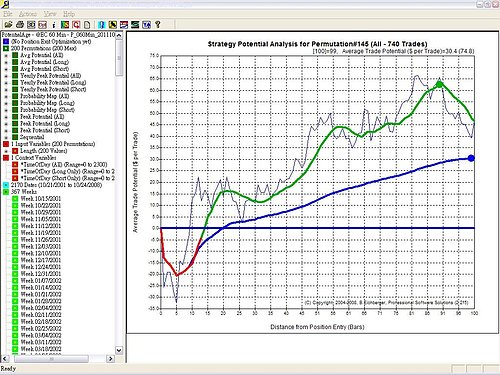Image resolution: width=500 pixels, height=375 pixels.
Task: Select Week 11/19/2001 in the tree
Action: (x=41, y=233)
